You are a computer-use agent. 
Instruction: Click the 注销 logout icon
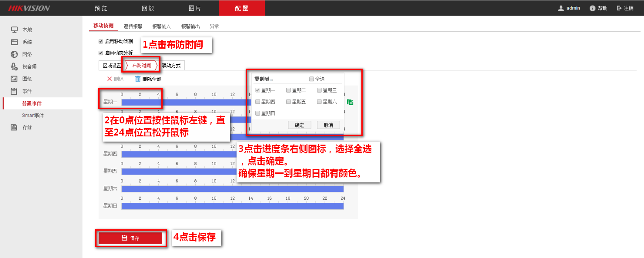pyautogui.click(x=619, y=8)
